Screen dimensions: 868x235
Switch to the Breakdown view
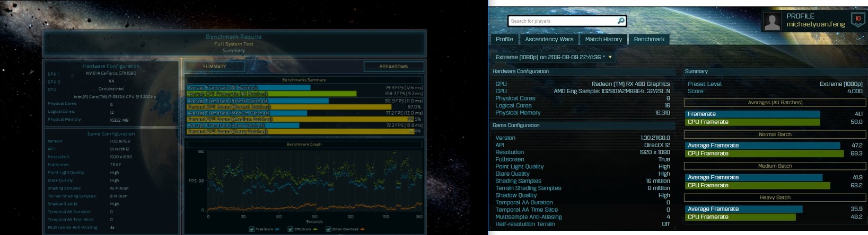point(393,67)
